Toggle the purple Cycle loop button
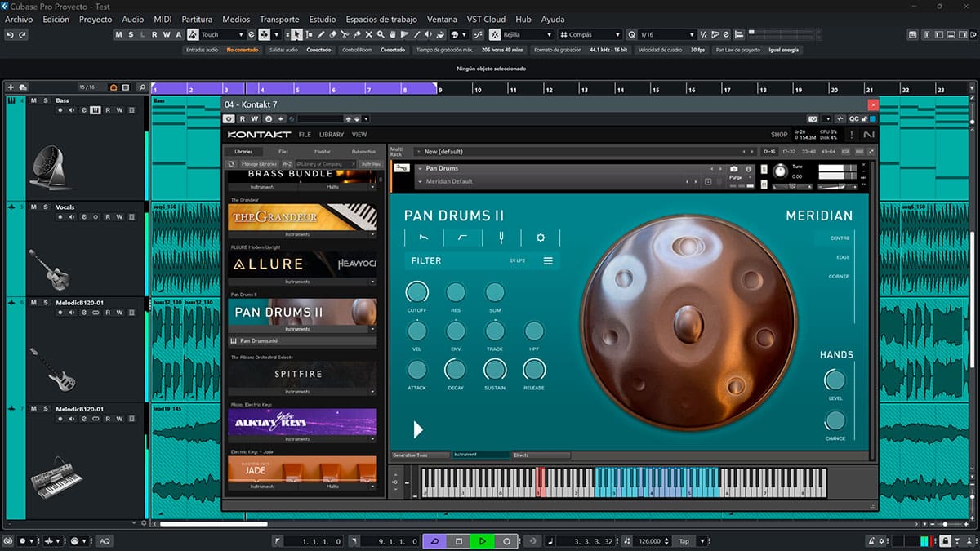 434,541
